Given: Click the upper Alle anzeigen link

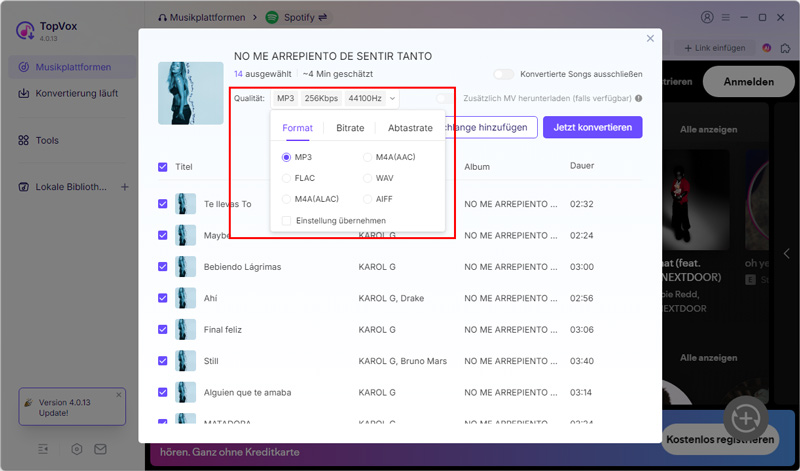Looking at the screenshot, I should [708, 130].
